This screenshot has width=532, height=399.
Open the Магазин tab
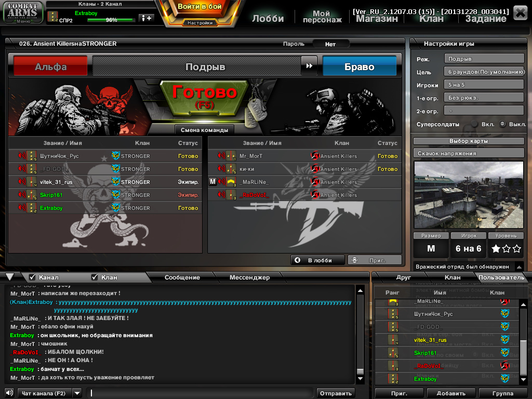[377, 19]
